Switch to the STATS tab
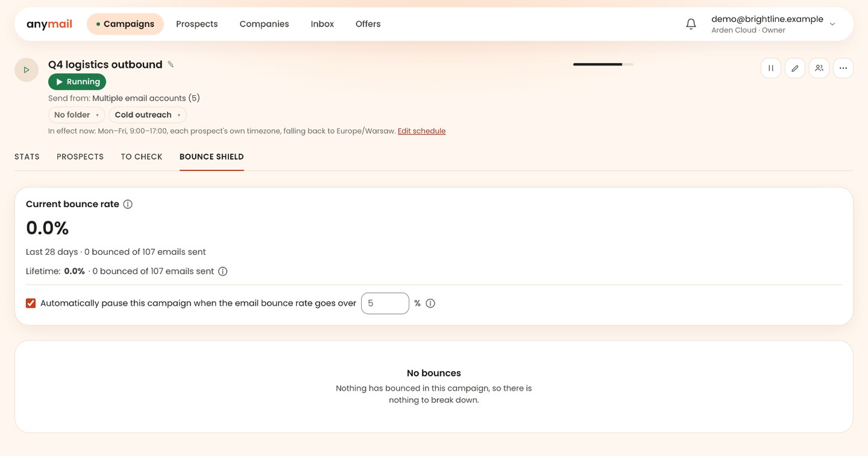Screen dimensions: 868x456 click(27, 157)
